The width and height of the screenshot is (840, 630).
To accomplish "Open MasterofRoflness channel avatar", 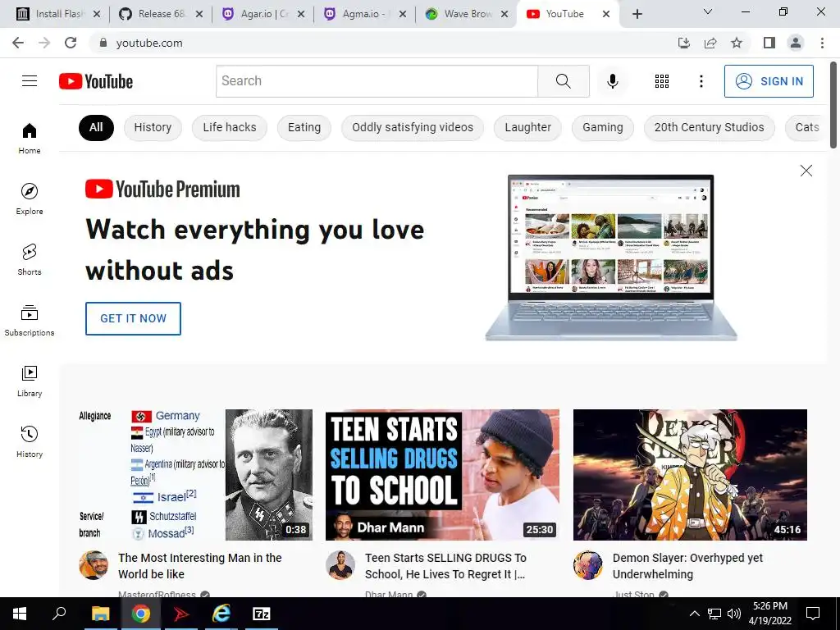I will 94,565.
